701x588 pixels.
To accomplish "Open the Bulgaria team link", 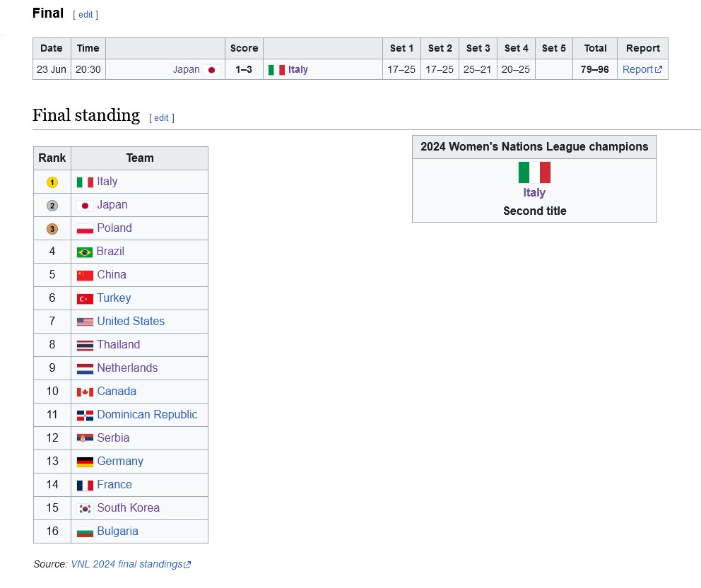I will point(117,531).
